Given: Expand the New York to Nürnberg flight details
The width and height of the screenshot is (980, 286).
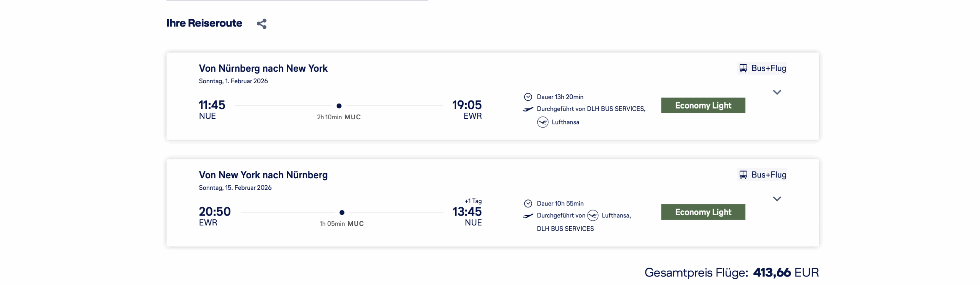Looking at the screenshot, I should coord(777,199).
